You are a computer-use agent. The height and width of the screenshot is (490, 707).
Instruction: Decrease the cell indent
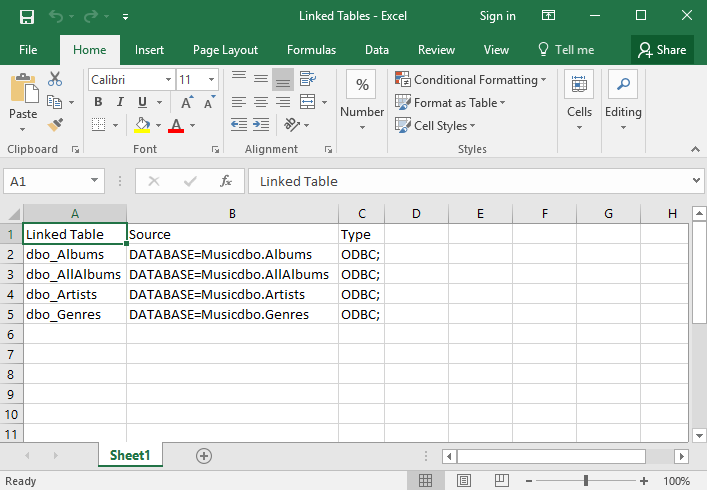pos(239,124)
